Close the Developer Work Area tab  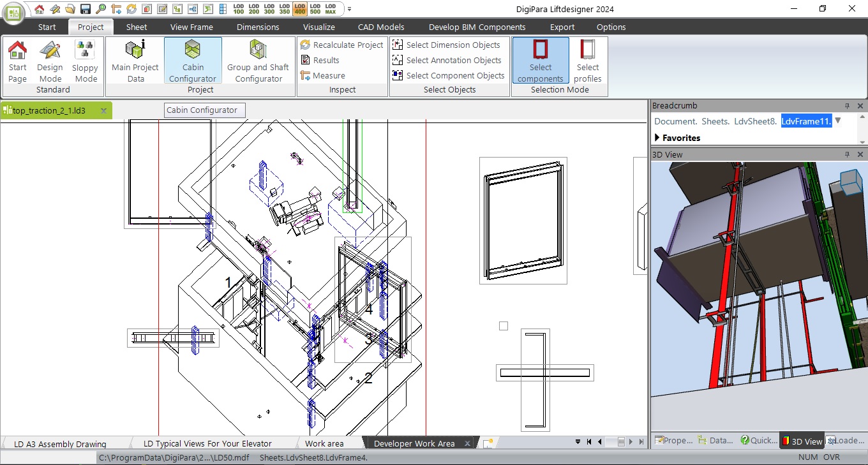pyautogui.click(x=467, y=443)
